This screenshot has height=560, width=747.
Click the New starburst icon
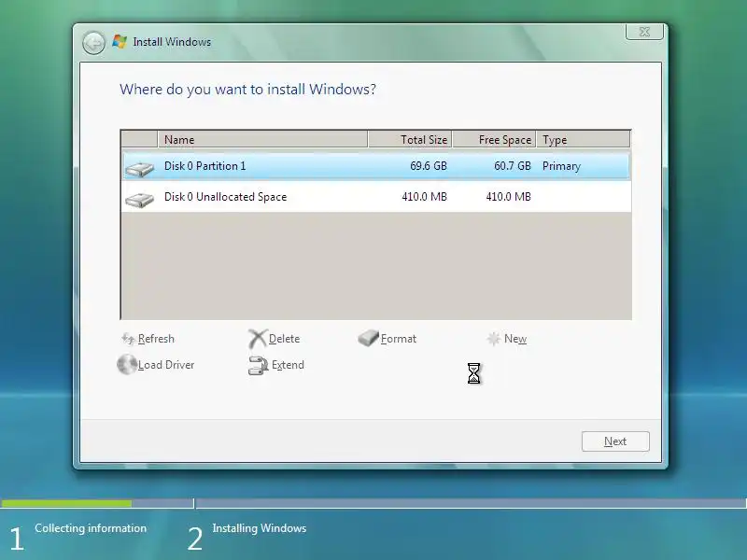tap(493, 339)
